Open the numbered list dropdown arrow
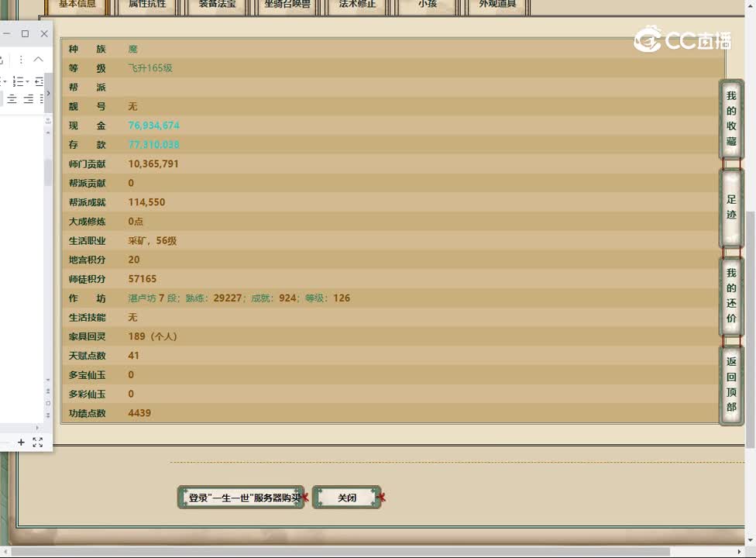This screenshot has width=756, height=558. click(27, 81)
